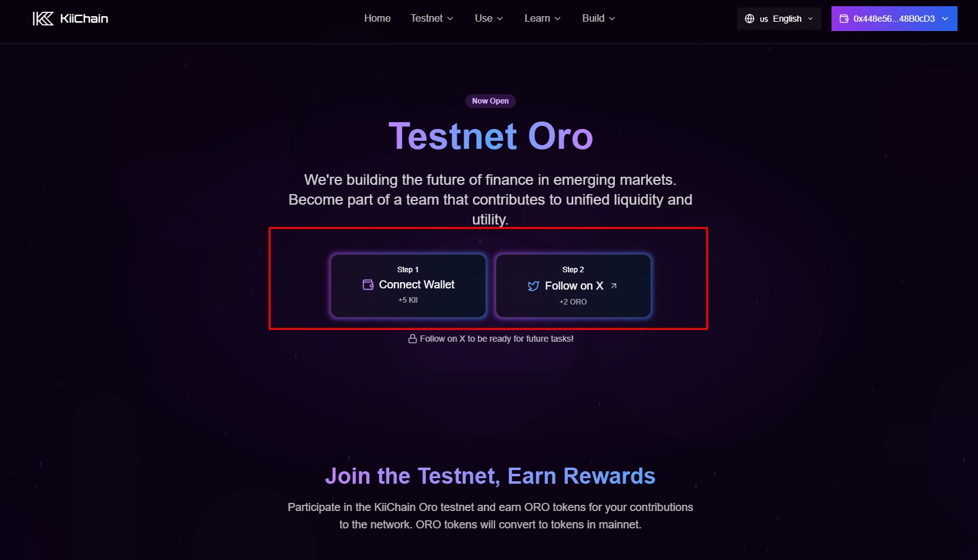
Task: Click the globe icon in language selector
Action: tap(750, 19)
